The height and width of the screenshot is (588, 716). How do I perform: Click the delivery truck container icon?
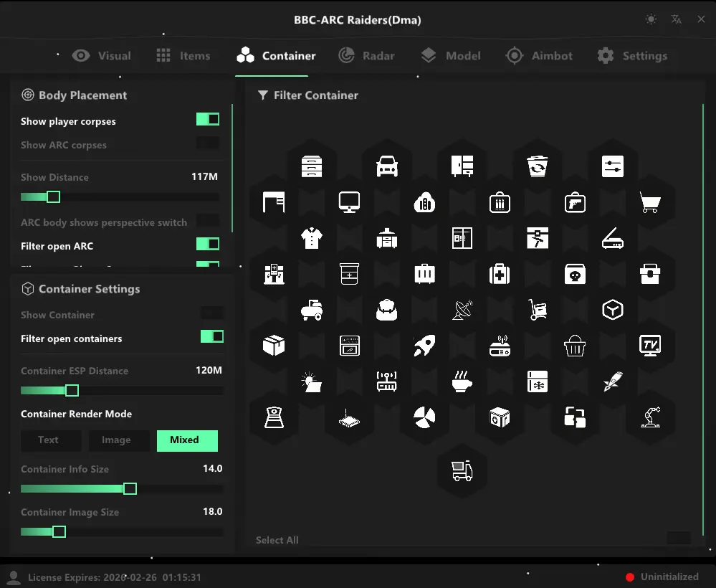pos(462,471)
